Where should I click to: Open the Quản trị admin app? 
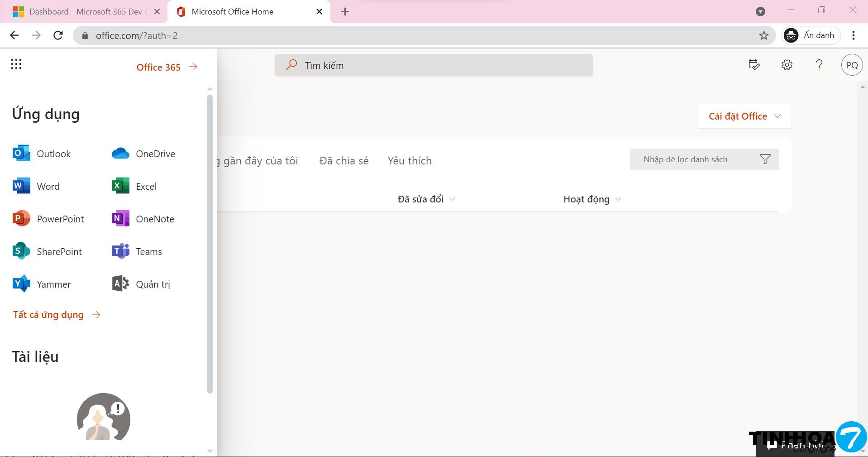(141, 284)
